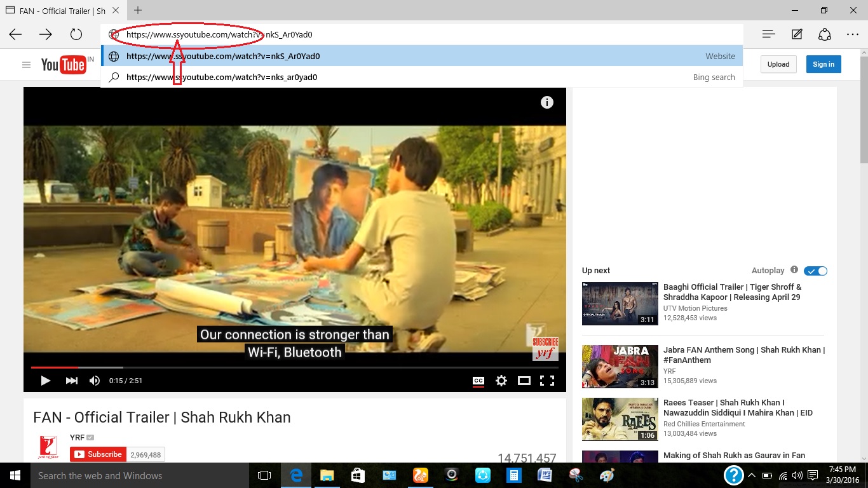This screenshot has width=868, height=488.
Task: Toggle the Autoplay switch
Action: (x=815, y=271)
